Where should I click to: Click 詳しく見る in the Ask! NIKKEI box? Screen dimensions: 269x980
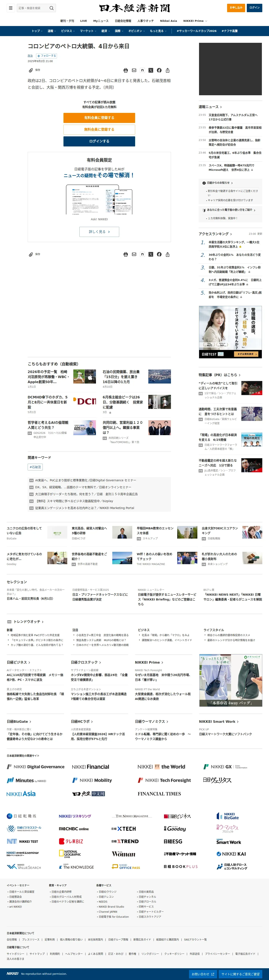(99, 232)
